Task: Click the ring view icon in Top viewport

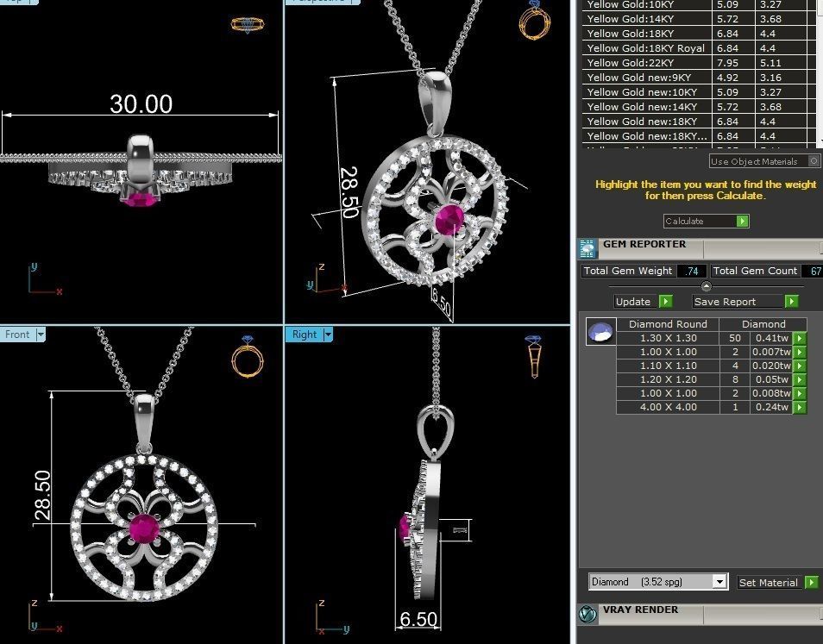Action: (x=248, y=24)
